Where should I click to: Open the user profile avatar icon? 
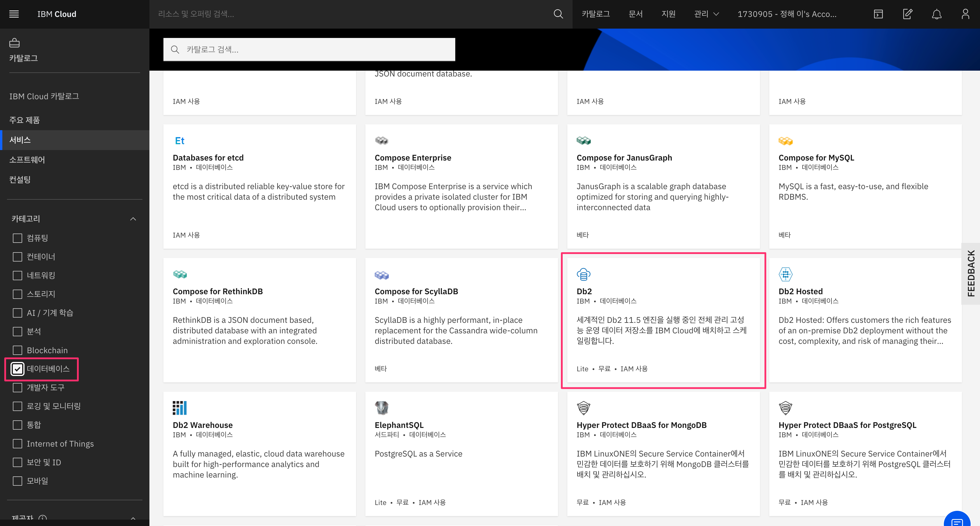click(x=965, y=14)
